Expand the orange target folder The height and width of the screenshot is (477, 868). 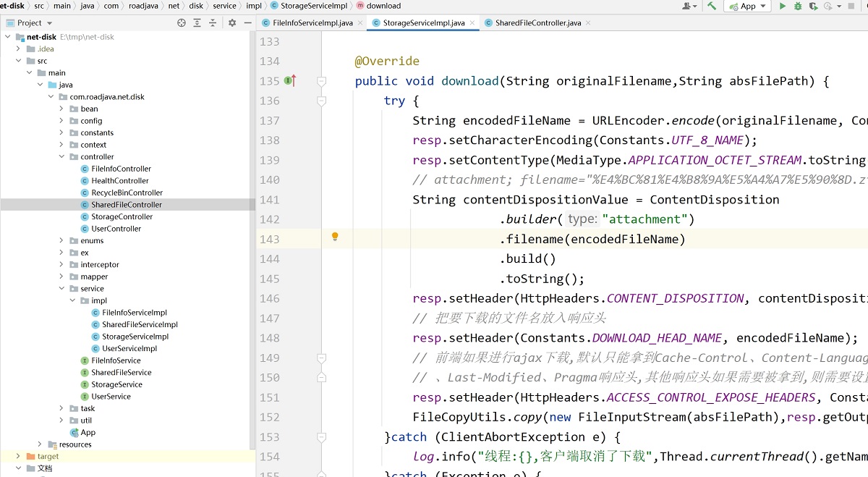click(18, 456)
